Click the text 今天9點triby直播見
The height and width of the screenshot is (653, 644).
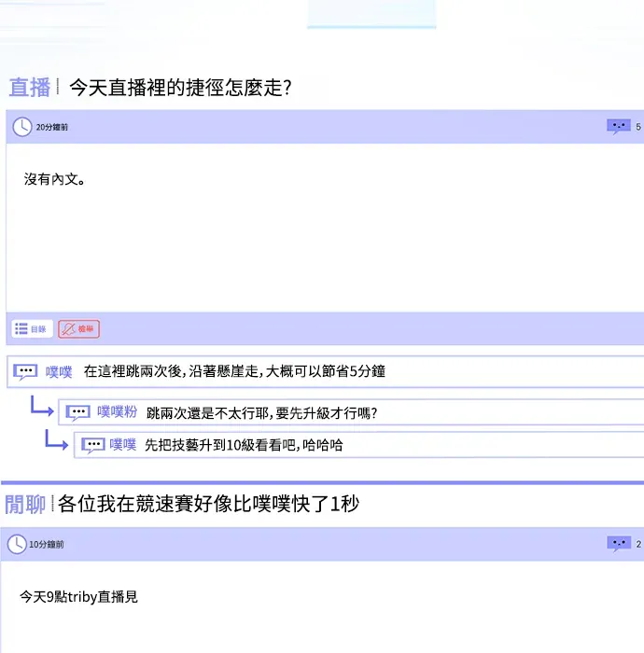pos(78,596)
